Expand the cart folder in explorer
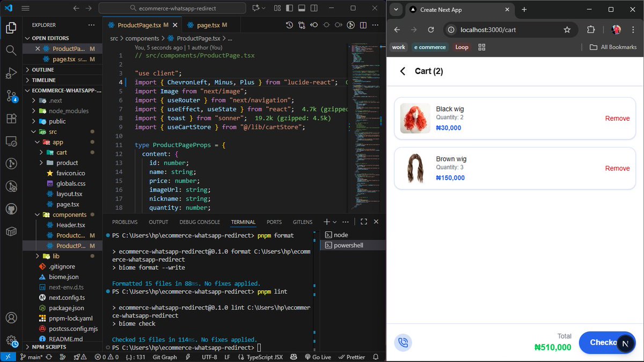 click(62, 152)
